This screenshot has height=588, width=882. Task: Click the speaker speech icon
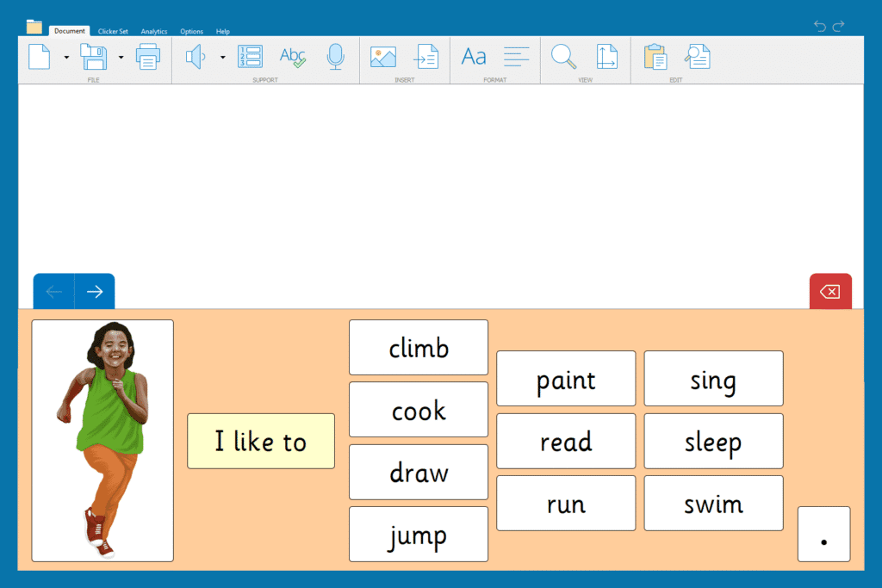tap(196, 57)
